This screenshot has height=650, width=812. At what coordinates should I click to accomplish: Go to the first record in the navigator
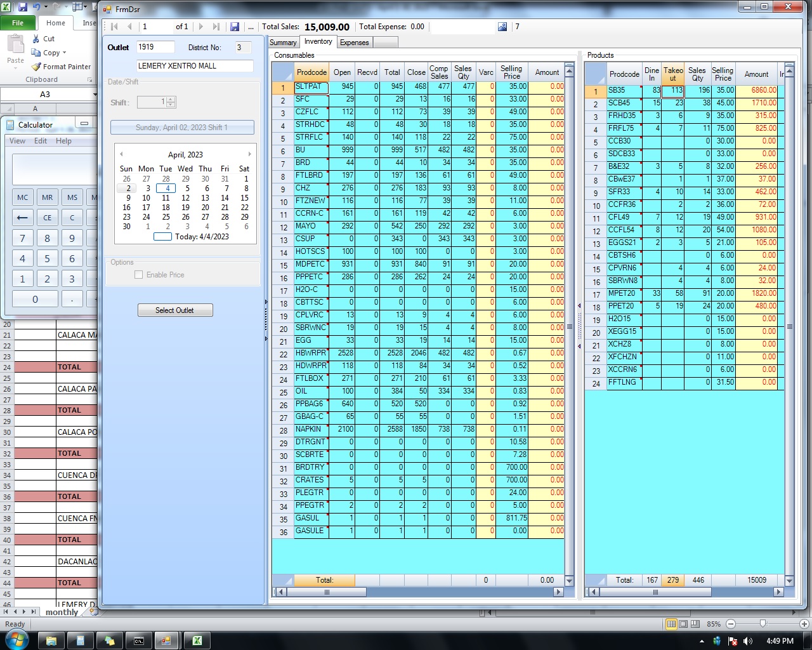click(115, 27)
